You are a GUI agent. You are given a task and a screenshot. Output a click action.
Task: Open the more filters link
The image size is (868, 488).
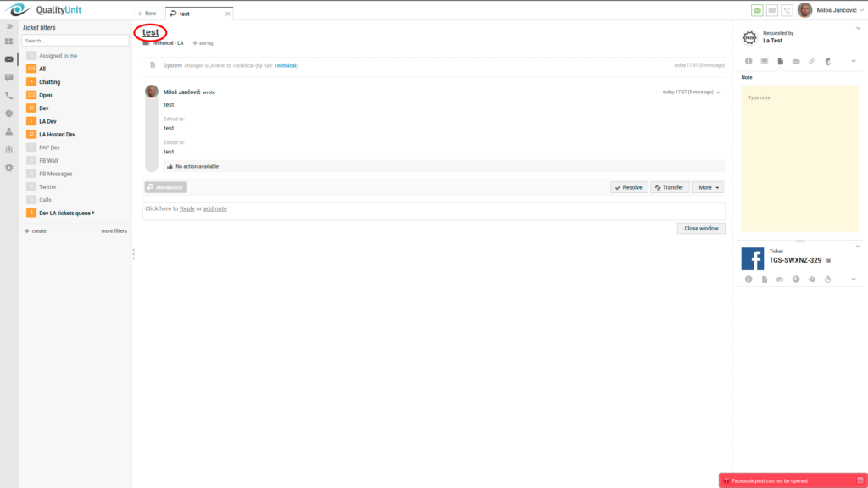pos(114,231)
